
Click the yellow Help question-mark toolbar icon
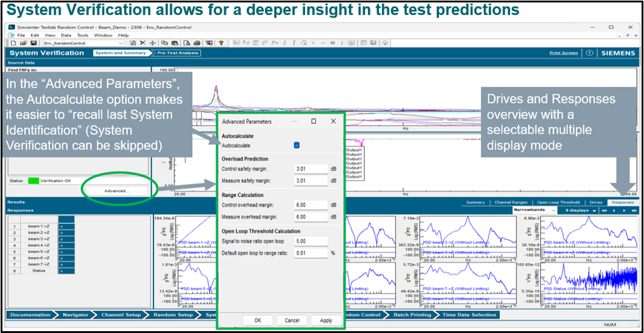point(221,43)
